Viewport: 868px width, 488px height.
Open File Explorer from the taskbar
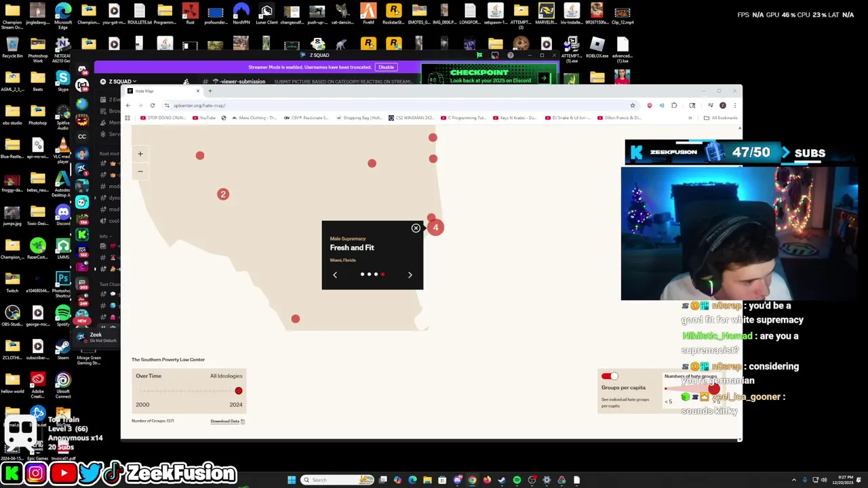[x=427, y=480]
